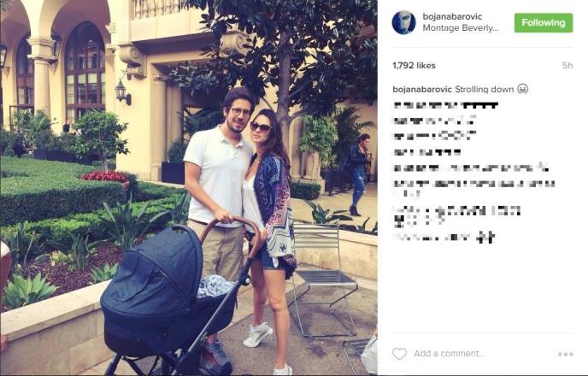This screenshot has width=588, height=376.
Task: Open the three-dot more options menu
Action: click(x=566, y=354)
